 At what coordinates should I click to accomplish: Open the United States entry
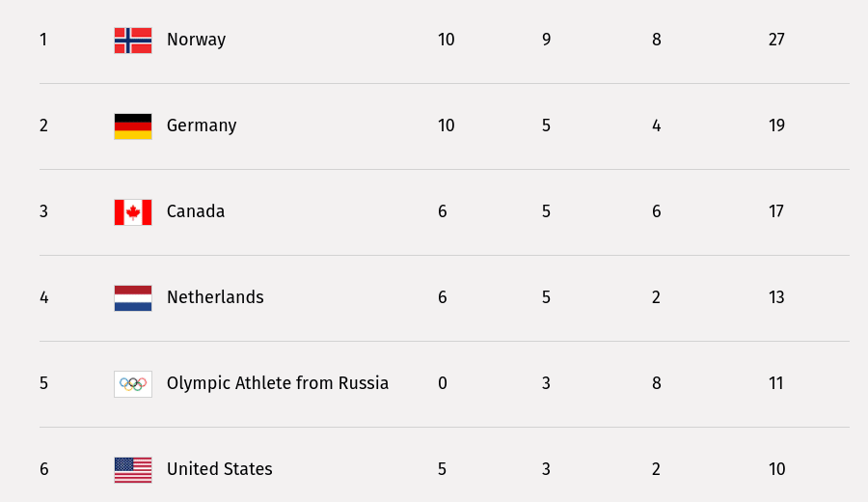pyautogui.click(x=220, y=469)
